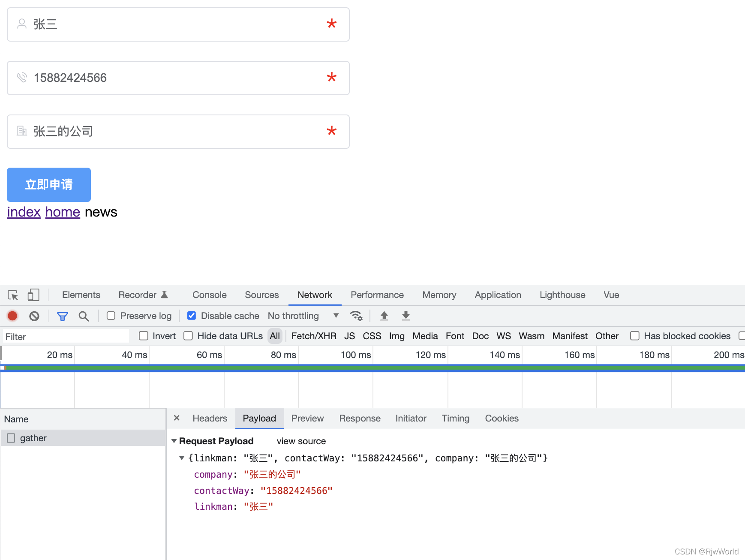
Task: Filter requests by Fetch/XHR
Action: 314,336
